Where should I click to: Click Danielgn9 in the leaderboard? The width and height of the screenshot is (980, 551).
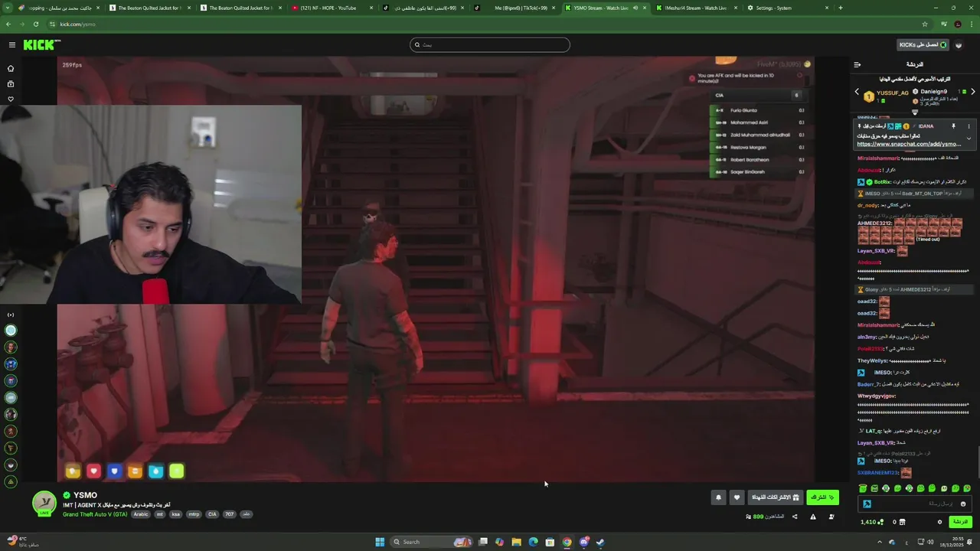click(x=933, y=92)
